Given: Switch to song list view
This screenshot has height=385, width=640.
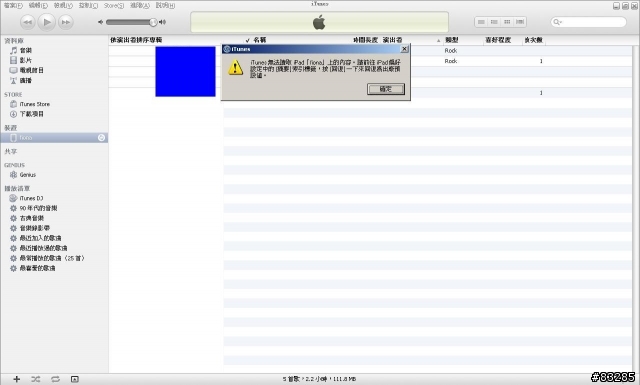Looking at the screenshot, I should (x=481, y=22).
